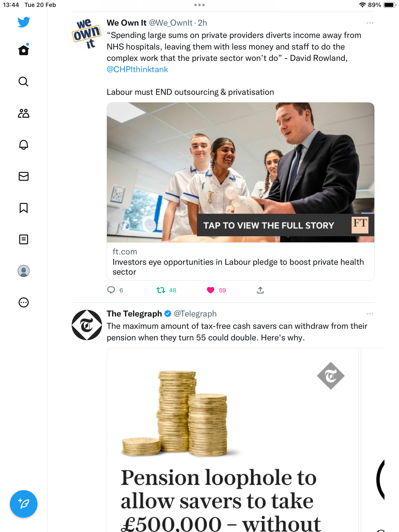Screen dimensions: 399x532
Task: Open the Lists icon in sidebar
Action: pyautogui.click(x=24, y=239)
